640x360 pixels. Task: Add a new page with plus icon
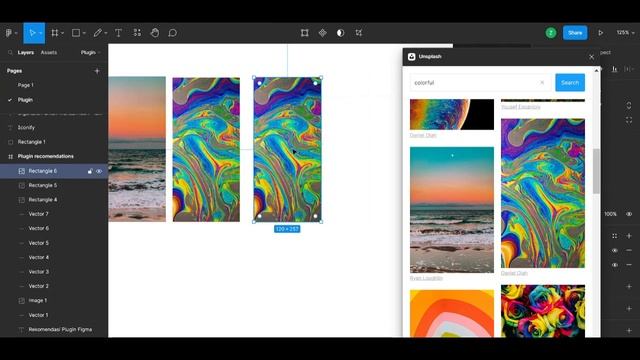pyautogui.click(x=97, y=71)
